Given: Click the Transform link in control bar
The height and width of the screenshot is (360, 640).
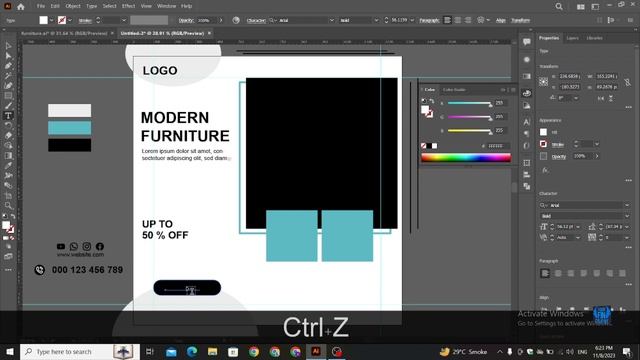Looking at the screenshot, I should (520, 20).
